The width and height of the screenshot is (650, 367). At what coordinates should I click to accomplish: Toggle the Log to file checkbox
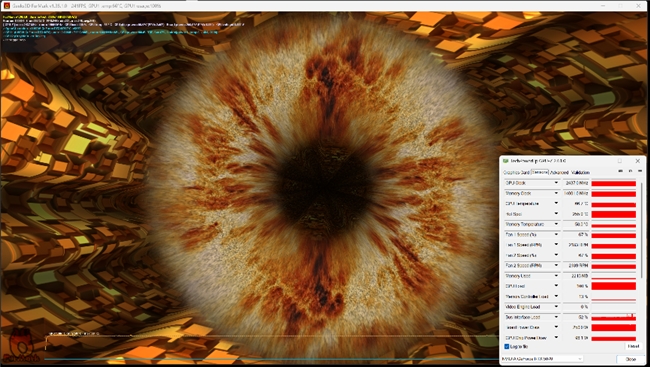tap(507, 346)
